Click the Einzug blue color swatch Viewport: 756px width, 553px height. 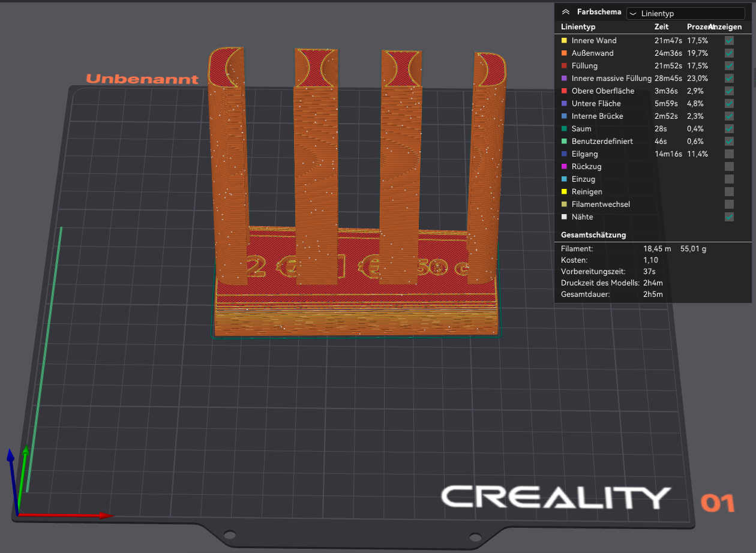pos(564,179)
